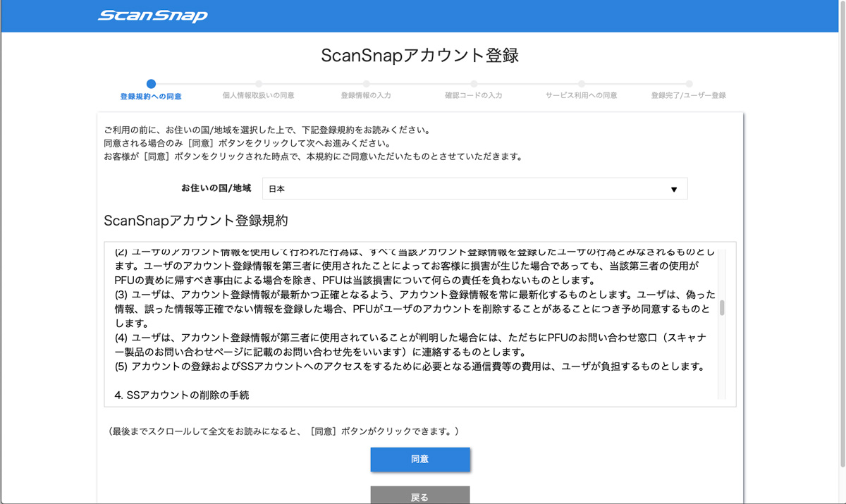Click the terms text box scrollbar thumb
Image resolution: width=846 pixels, height=504 pixels.
722,307
